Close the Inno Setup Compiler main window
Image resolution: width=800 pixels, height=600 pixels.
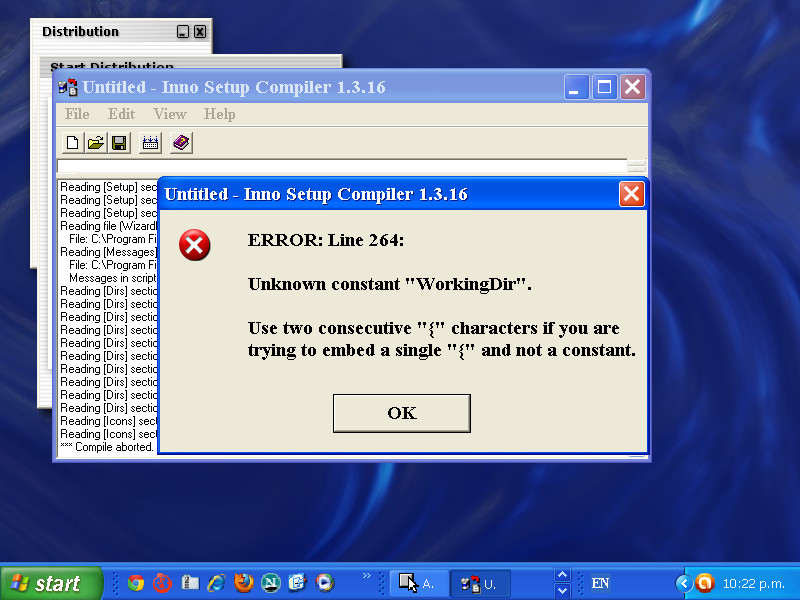click(633, 87)
